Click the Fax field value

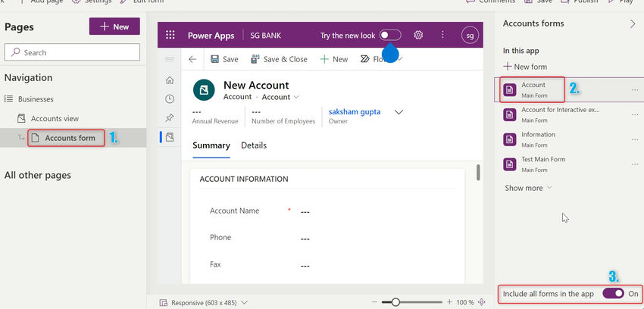[x=305, y=266]
